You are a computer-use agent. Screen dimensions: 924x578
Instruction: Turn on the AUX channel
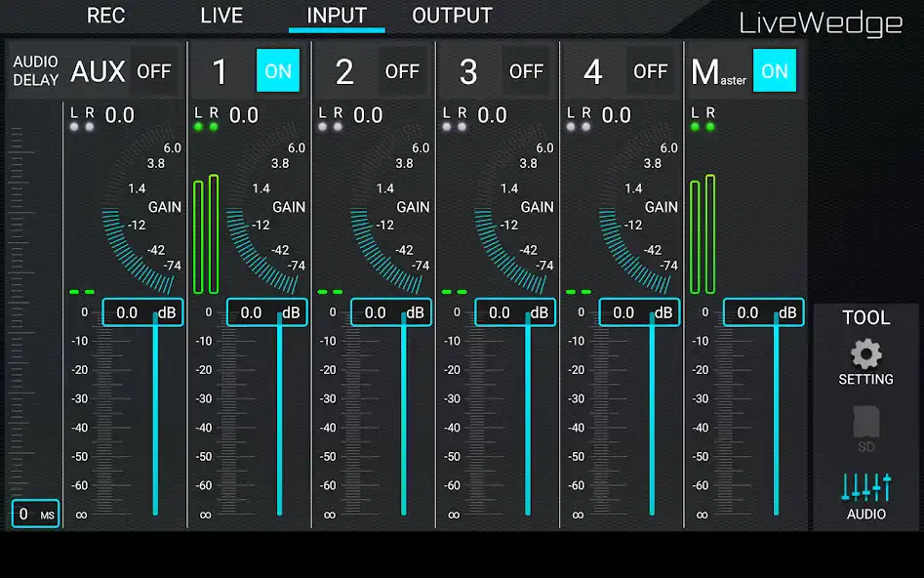pos(154,70)
